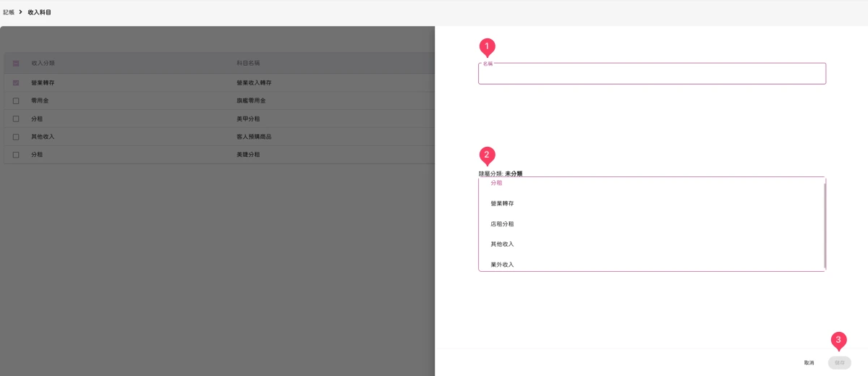Focus the 名稱 input field
Screen dimensions: 868x376
point(652,74)
